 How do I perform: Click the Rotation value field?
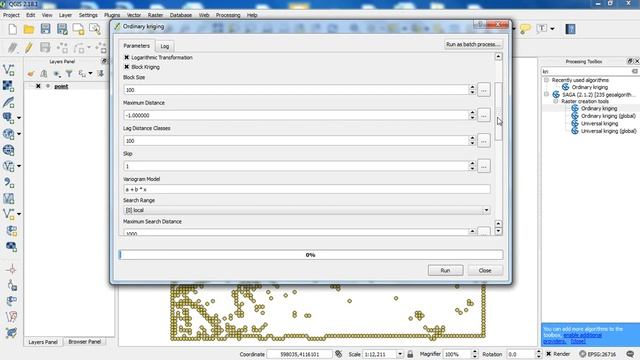tap(520, 354)
